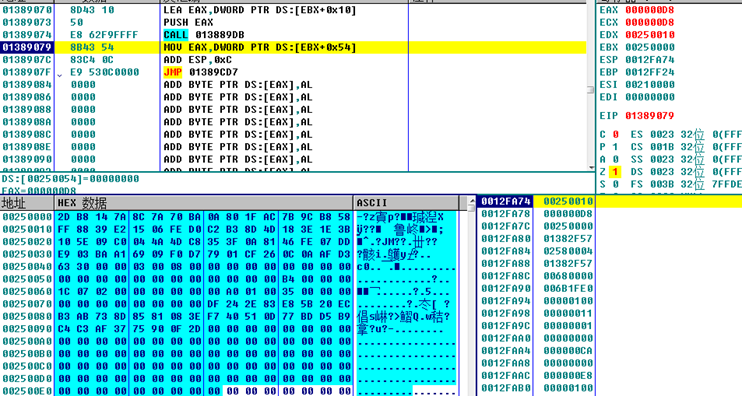Select EBX register value 00250000
Viewport: 742px width, 396px height.
coord(650,47)
